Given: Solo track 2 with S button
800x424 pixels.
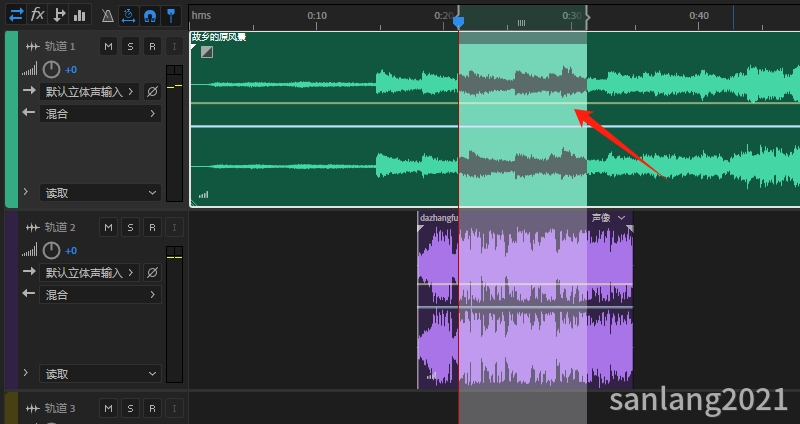Looking at the screenshot, I should [x=130, y=228].
